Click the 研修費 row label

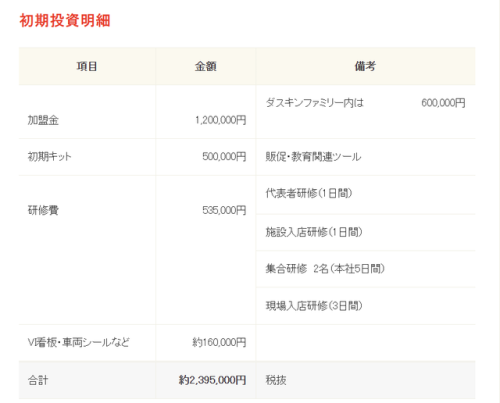[x=43, y=210]
